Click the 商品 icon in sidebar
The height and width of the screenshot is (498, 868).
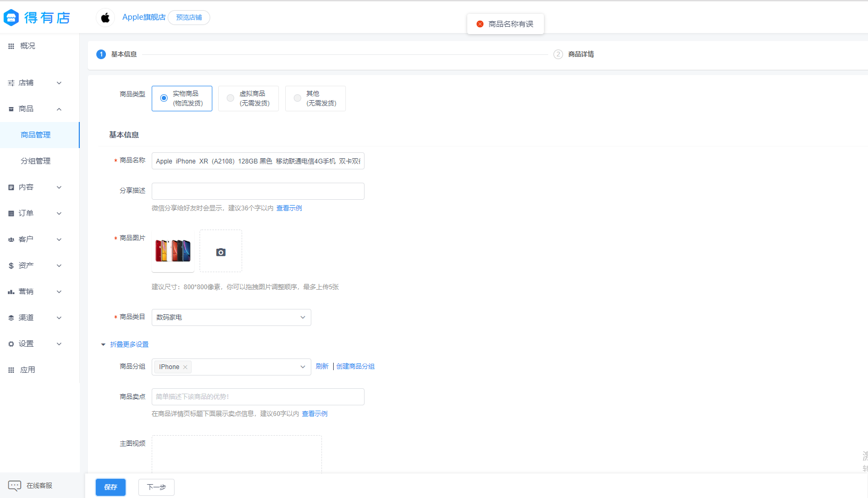11,109
